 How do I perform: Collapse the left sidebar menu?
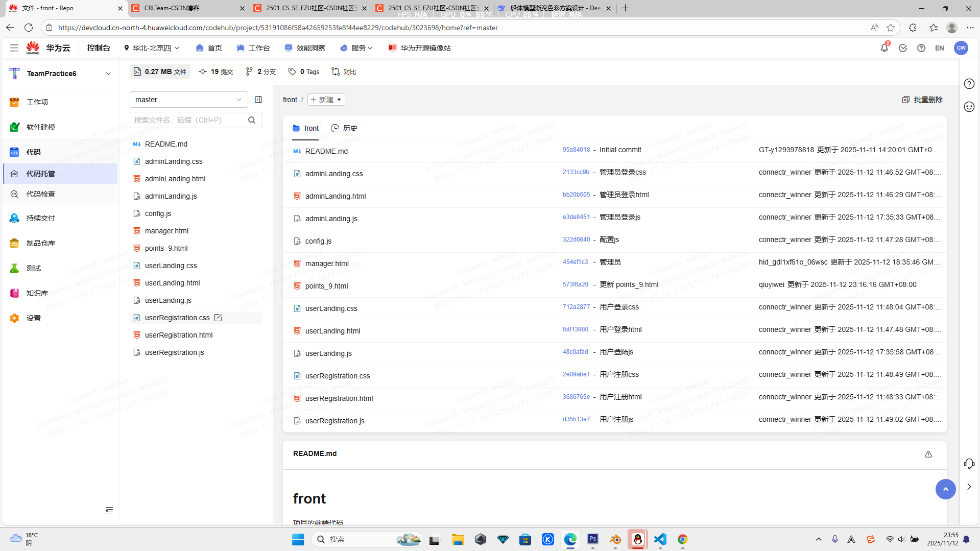[109, 511]
